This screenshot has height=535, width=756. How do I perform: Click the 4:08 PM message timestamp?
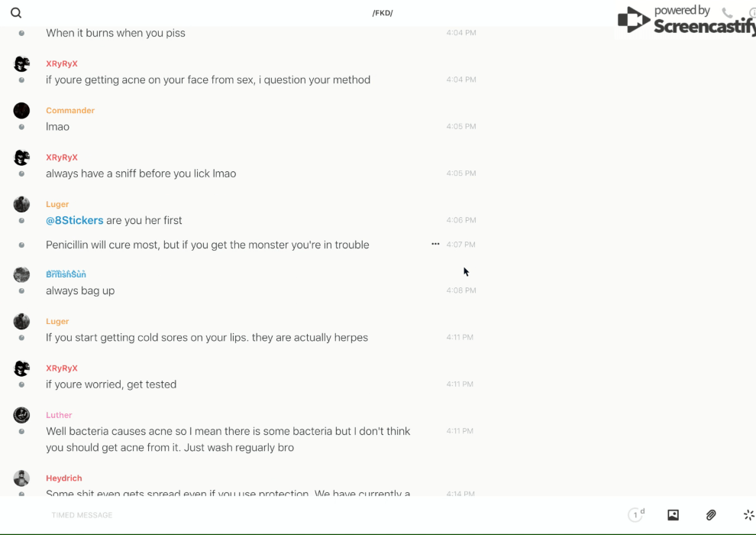point(461,290)
